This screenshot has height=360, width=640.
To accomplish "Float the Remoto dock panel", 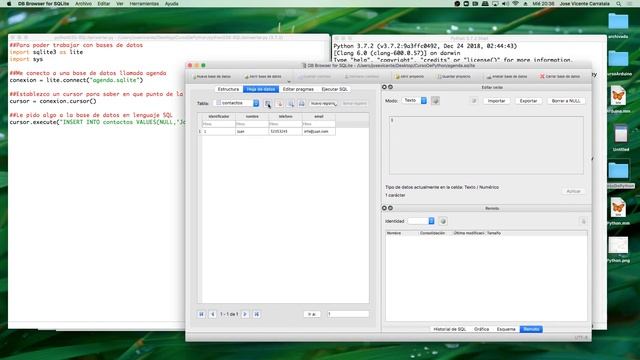I will (390, 208).
